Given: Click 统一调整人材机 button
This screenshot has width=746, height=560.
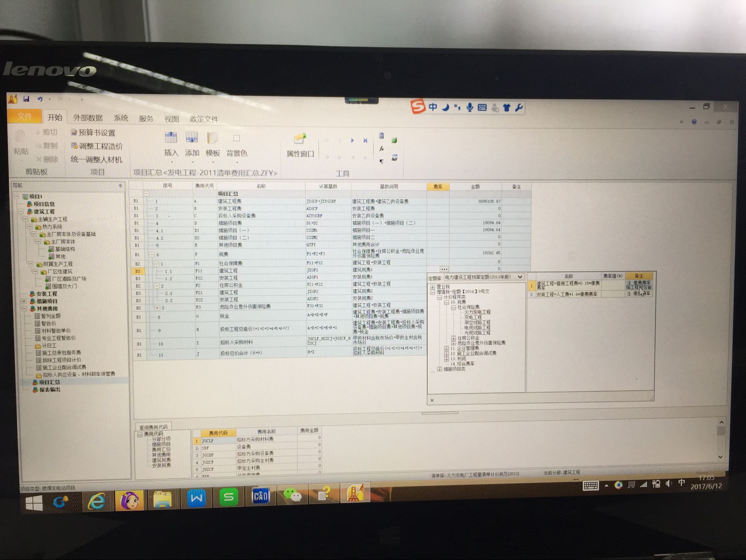Looking at the screenshot, I should 96,160.
